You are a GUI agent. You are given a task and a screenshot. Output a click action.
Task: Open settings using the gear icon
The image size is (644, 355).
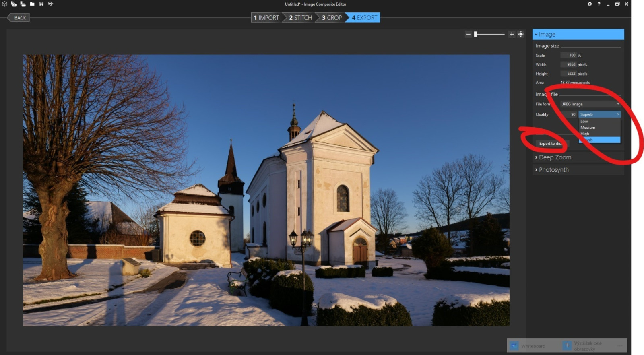tap(590, 4)
